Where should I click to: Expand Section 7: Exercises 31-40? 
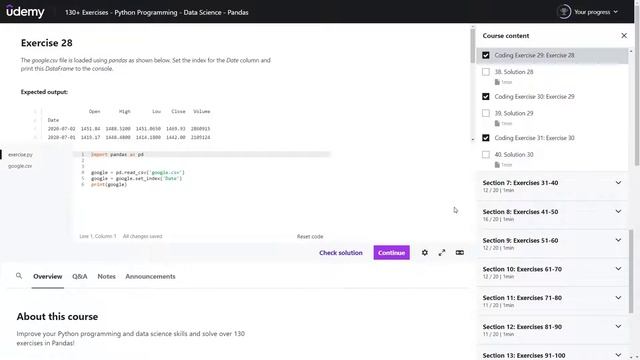tap(552, 186)
